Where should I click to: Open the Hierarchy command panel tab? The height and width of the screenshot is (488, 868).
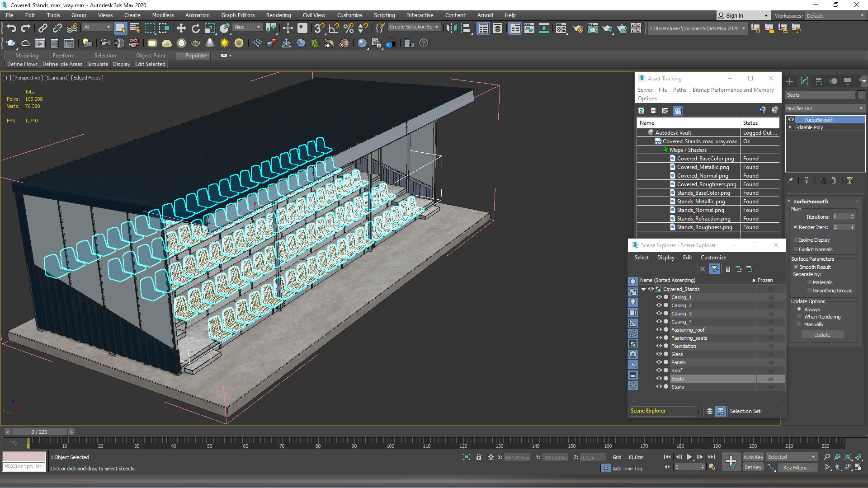point(818,81)
